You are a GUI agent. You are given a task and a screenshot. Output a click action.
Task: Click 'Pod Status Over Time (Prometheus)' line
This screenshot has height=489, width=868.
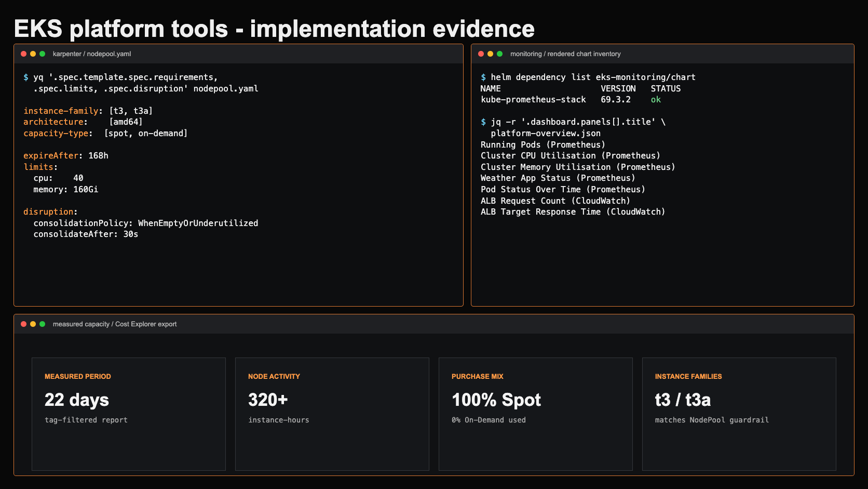(x=563, y=189)
